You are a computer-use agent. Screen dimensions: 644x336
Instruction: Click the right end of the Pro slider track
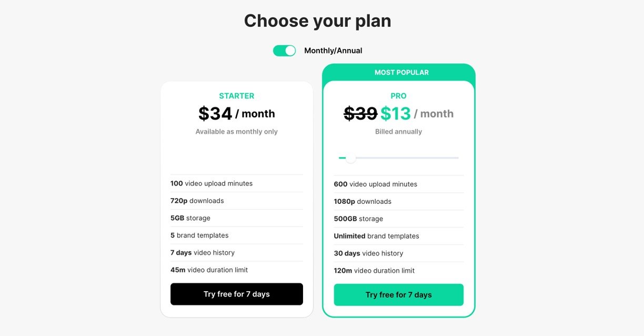457,158
